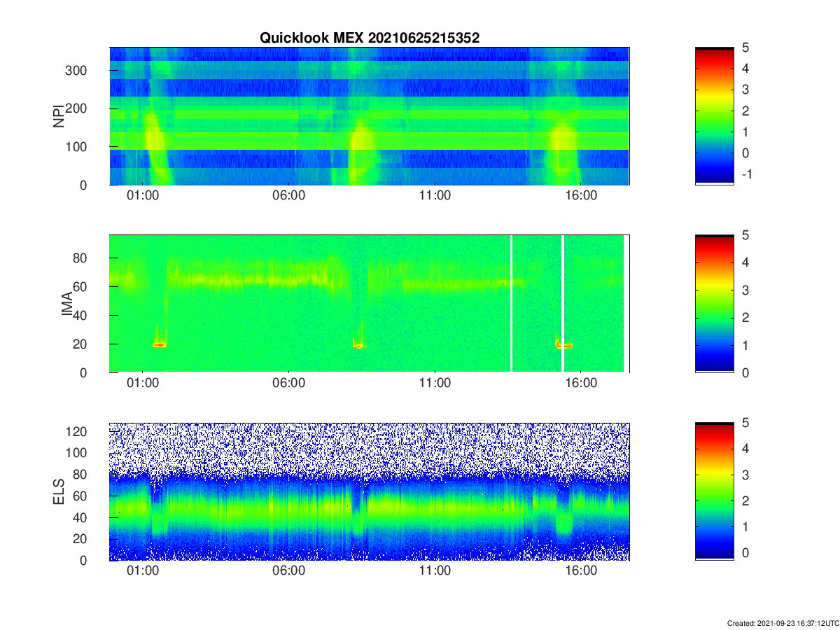Screen dimensions: 840x630
Task: Click the 16:00 time label under NPI plot
Action: 581,196
